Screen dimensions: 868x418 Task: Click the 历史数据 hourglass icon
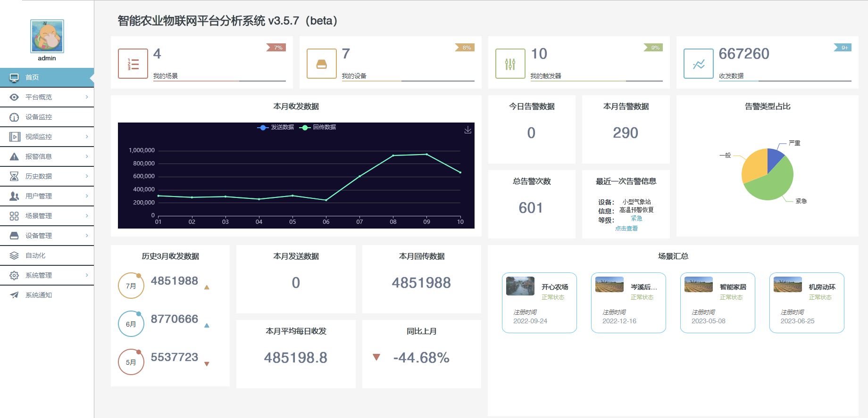(14, 176)
